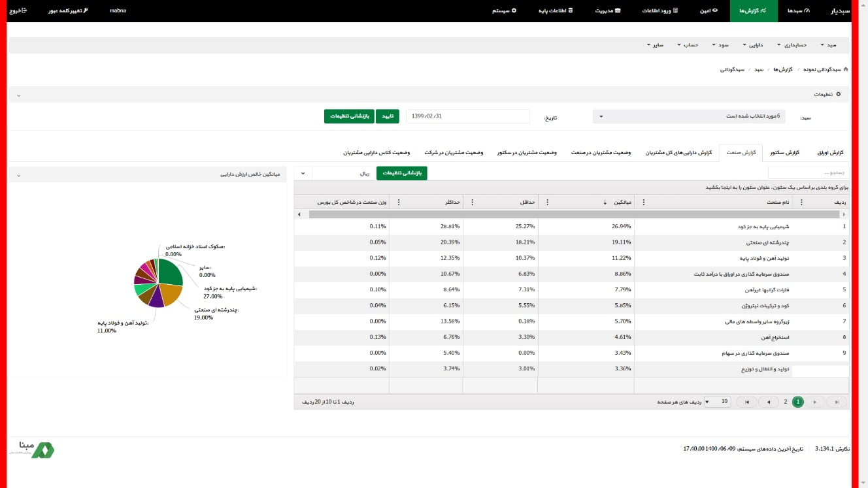Click the sort arrow in میانگین header
This screenshot has width=868, height=488.
coord(605,203)
